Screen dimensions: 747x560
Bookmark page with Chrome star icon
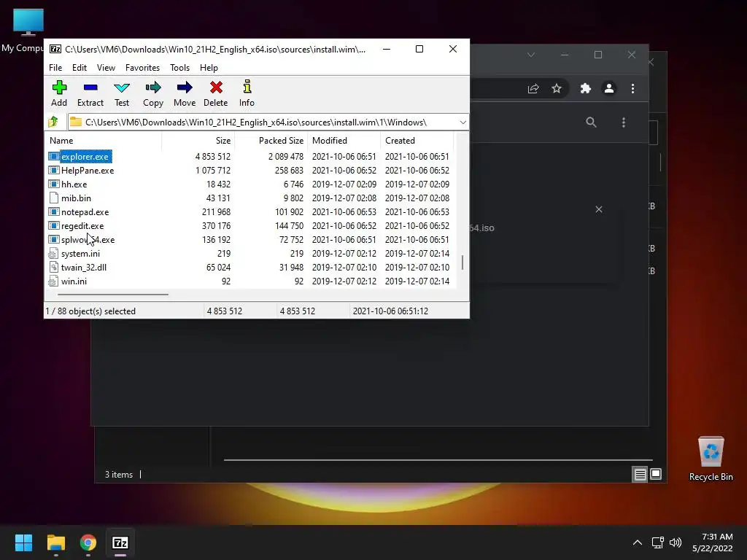pos(557,88)
